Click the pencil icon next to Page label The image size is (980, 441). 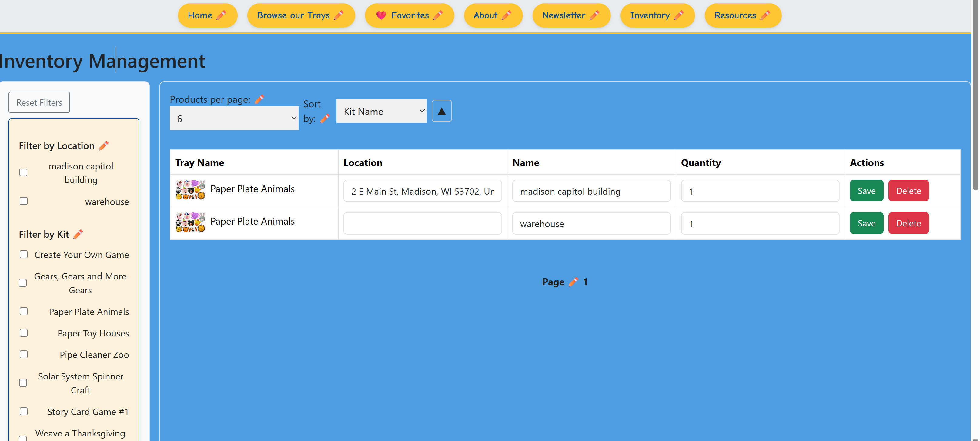point(573,282)
